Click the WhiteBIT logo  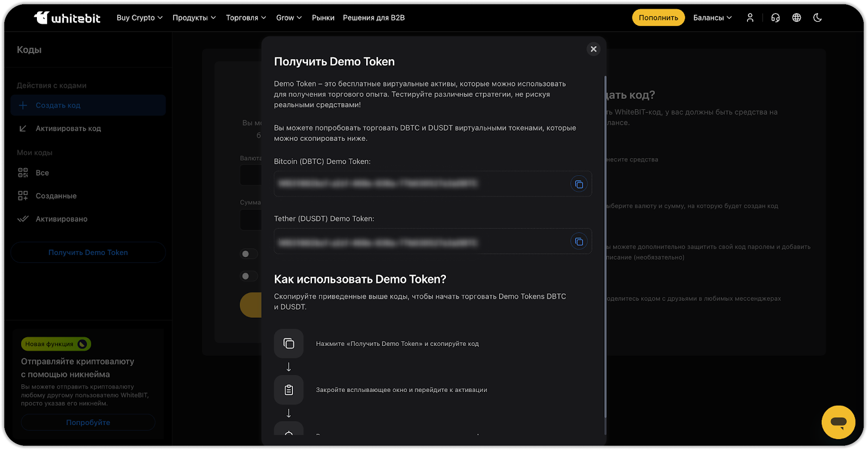pos(67,18)
